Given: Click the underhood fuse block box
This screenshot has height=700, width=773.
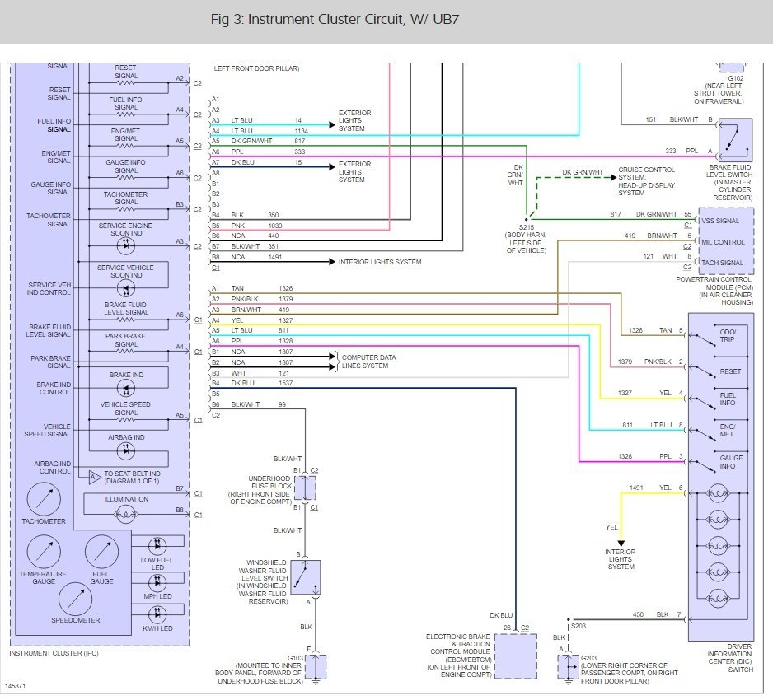Looking at the screenshot, I should [x=305, y=488].
